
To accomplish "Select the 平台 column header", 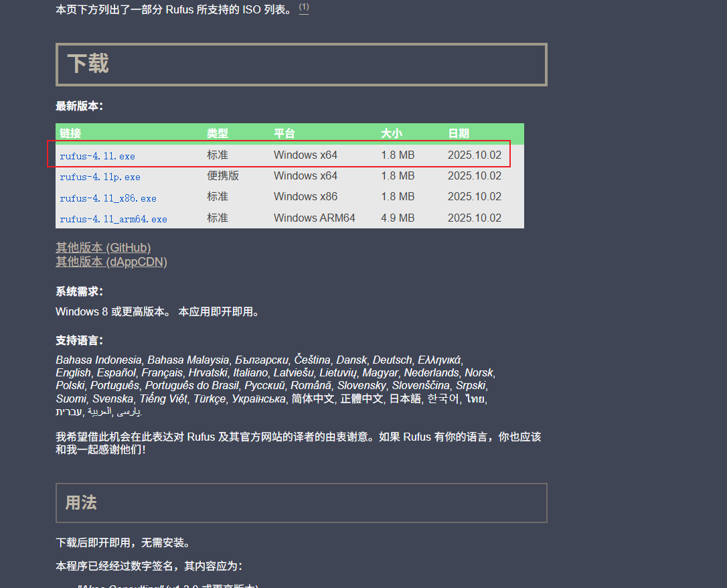I will (x=285, y=133).
